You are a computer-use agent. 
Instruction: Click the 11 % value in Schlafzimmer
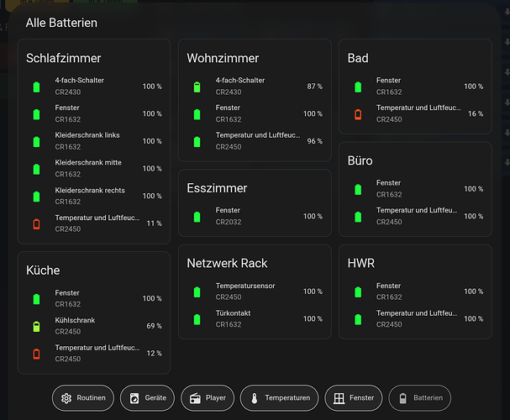tap(154, 223)
